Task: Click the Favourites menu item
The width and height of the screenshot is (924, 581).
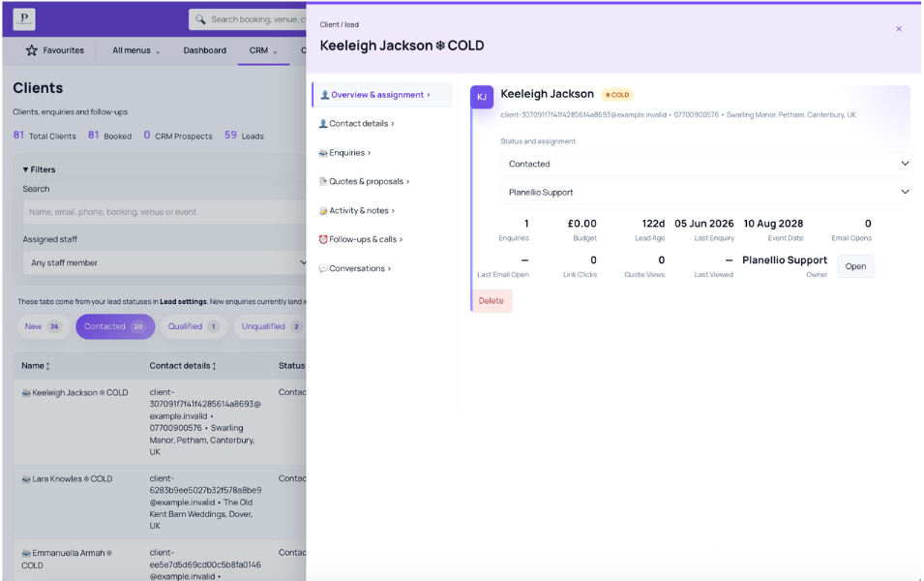Action: click(x=55, y=50)
